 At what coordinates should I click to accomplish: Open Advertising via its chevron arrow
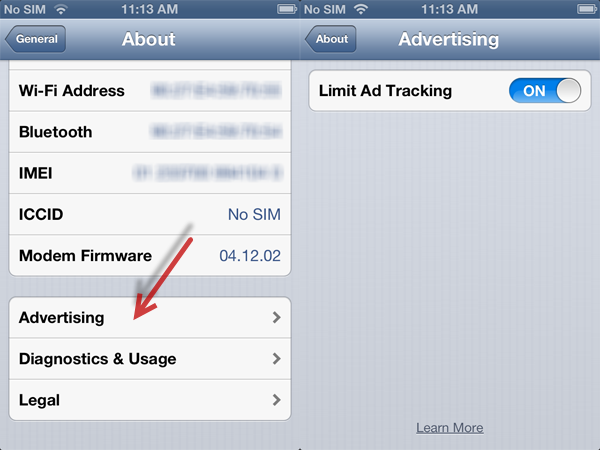(276, 317)
